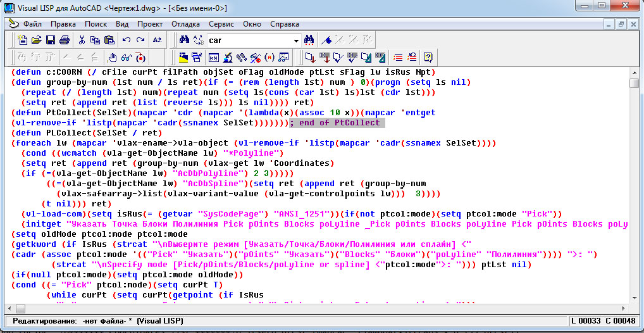Format selection toolbar icon

[x=380, y=57]
